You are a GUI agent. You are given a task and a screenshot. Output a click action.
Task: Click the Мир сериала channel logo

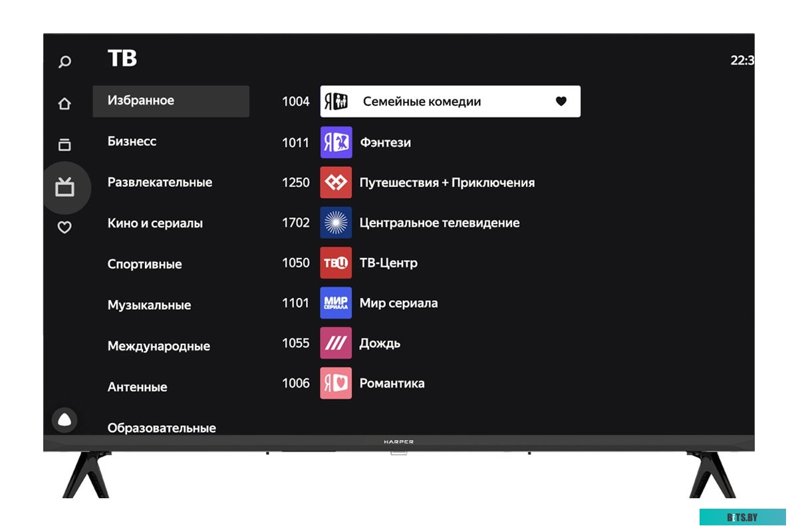pos(336,303)
